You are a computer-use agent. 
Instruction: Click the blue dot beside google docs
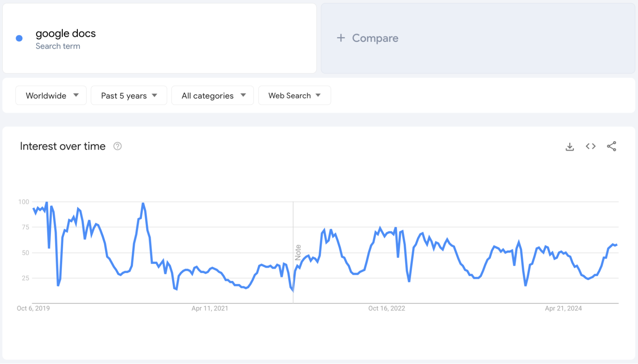pos(19,38)
